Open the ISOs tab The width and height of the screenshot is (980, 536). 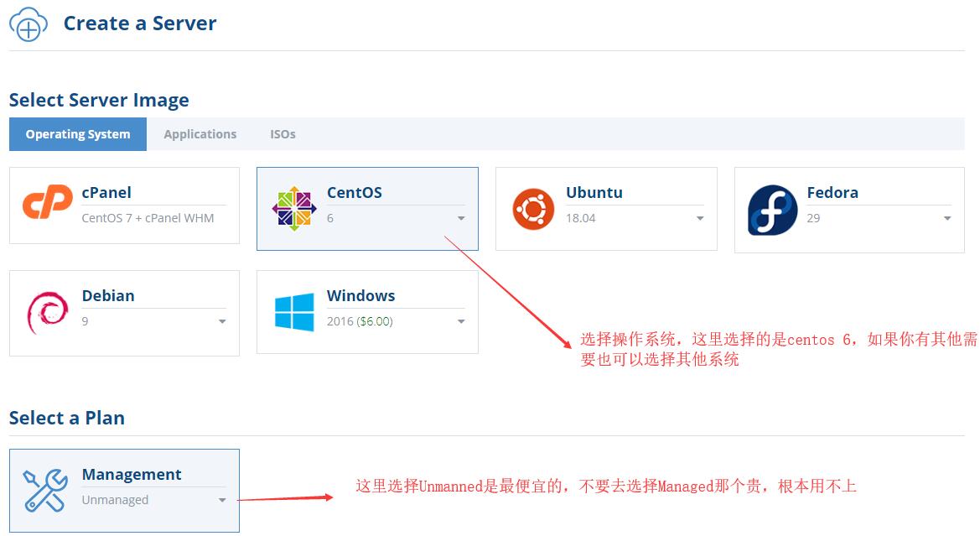click(283, 134)
